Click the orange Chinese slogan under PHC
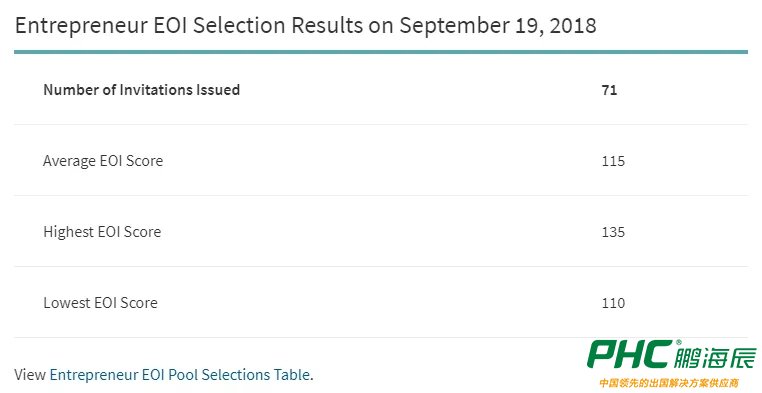 [x=669, y=382]
